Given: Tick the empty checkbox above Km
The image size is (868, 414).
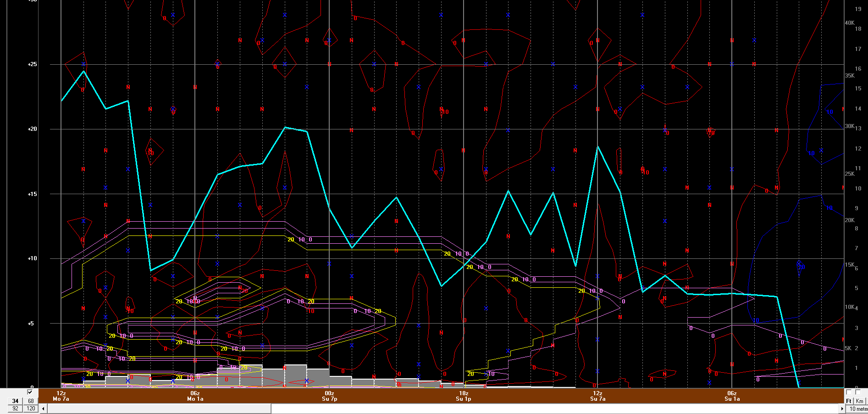Looking at the screenshot, I should click(x=858, y=392).
